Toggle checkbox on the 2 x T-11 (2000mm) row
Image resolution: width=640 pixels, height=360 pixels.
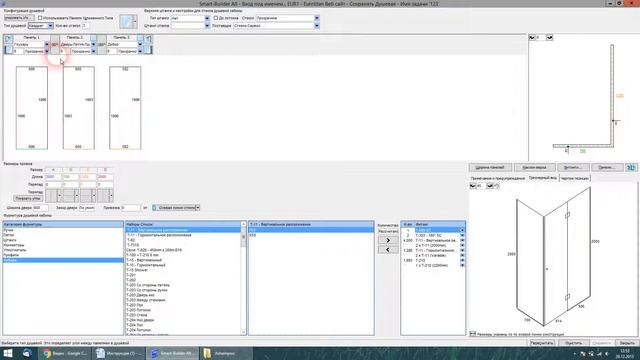[462, 245]
